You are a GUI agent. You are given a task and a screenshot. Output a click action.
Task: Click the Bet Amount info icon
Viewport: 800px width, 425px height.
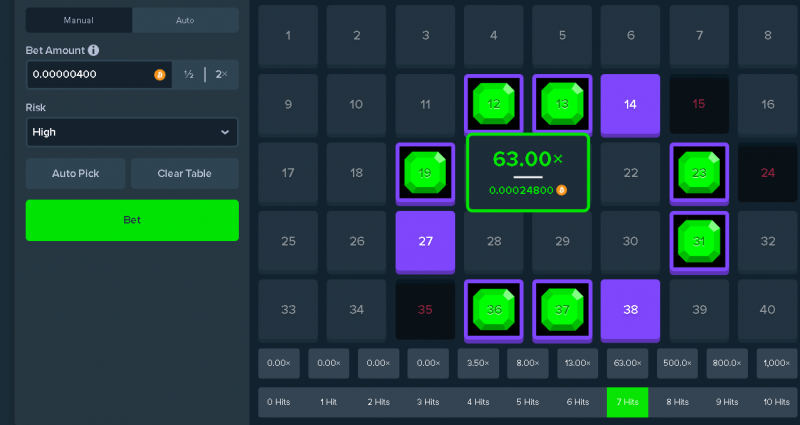click(93, 50)
